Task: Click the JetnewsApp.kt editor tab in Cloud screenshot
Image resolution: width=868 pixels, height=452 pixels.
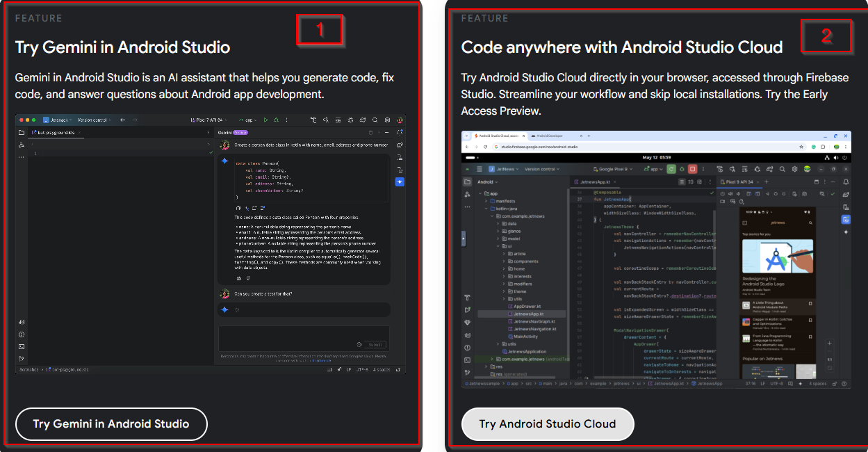Action: tap(595, 182)
